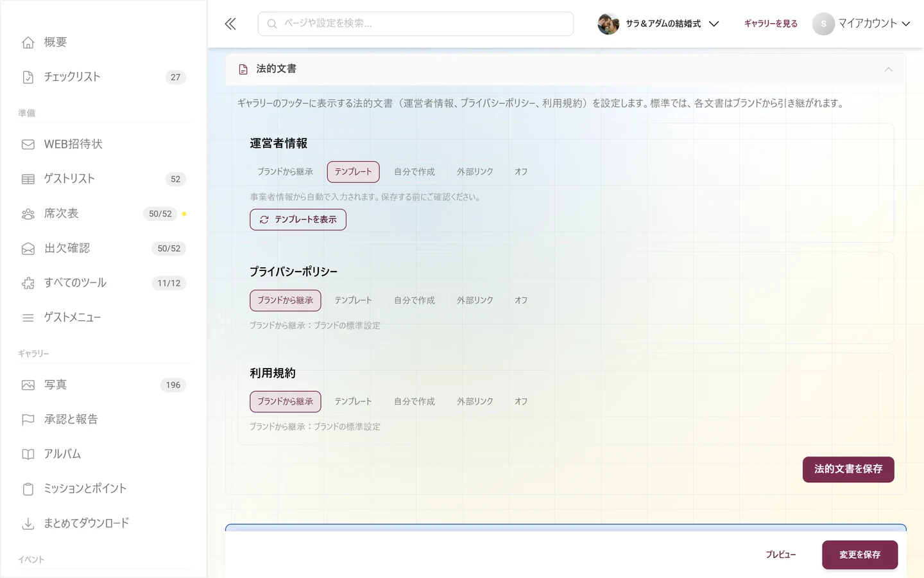Screen dimensions: 924x578
Task: Select テンプレート for プライバシーポリシー
Action: (353, 301)
